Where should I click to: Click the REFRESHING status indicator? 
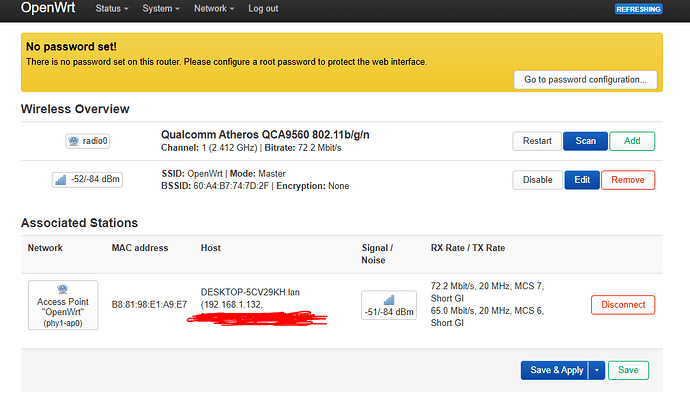point(639,9)
